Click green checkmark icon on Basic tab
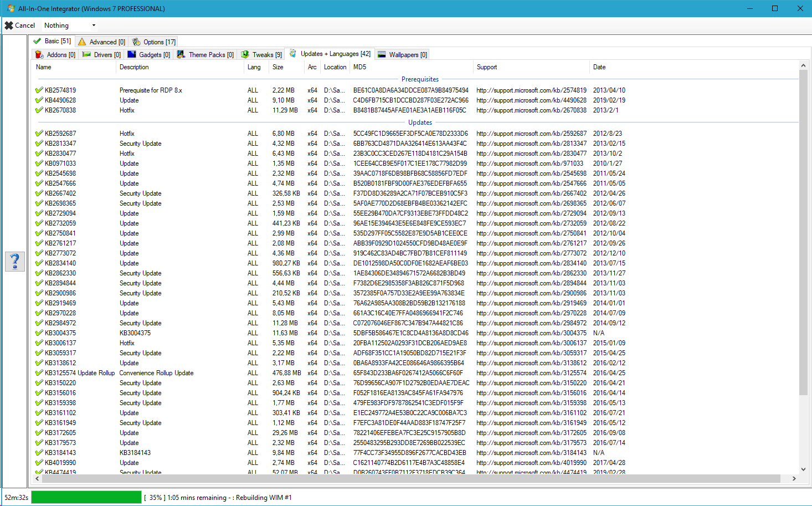 click(37, 41)
